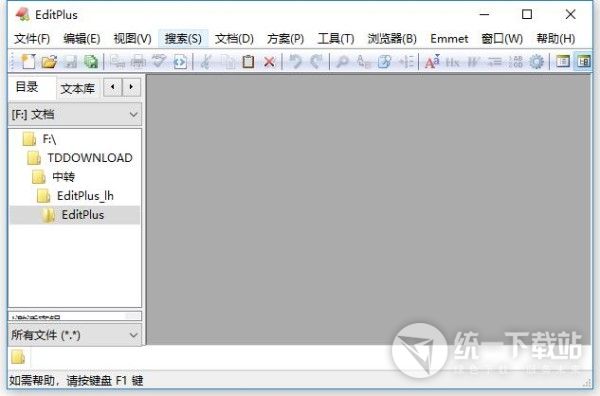Click the Print printer icon
Viewport: 600px width, 396px height.
(138, 61)
